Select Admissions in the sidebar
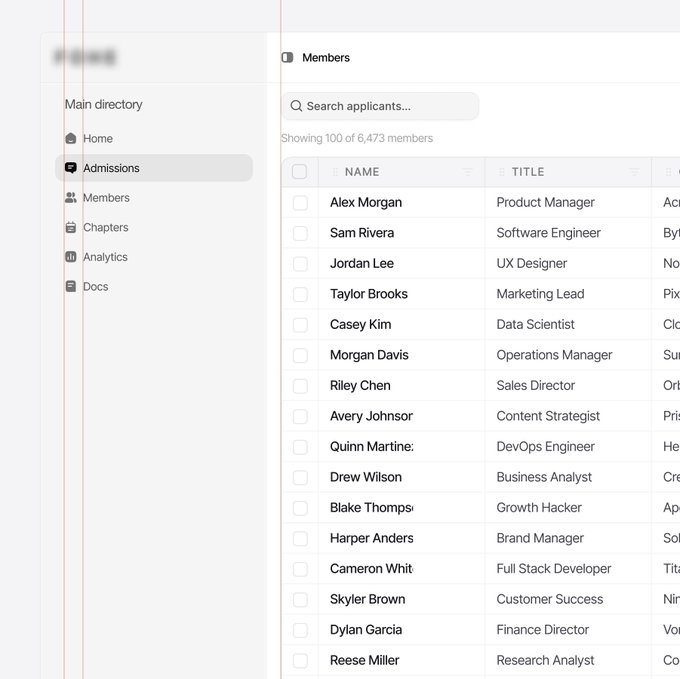The image size is (680, 679). [x=154, y=168]
